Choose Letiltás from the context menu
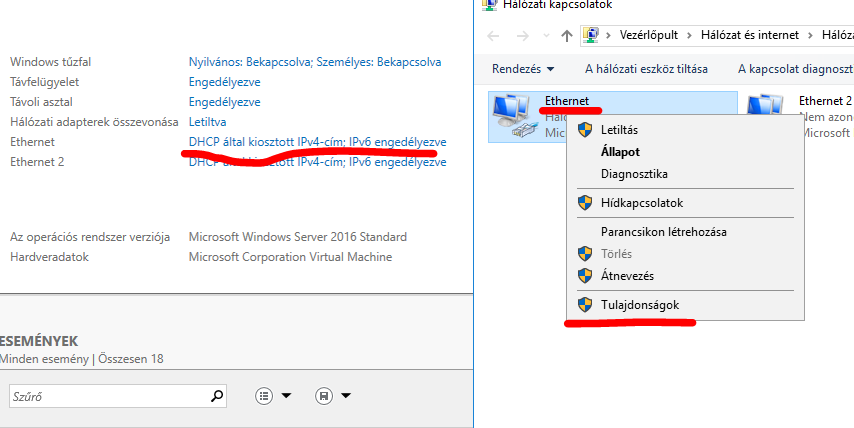 click(x=619, y=130)
